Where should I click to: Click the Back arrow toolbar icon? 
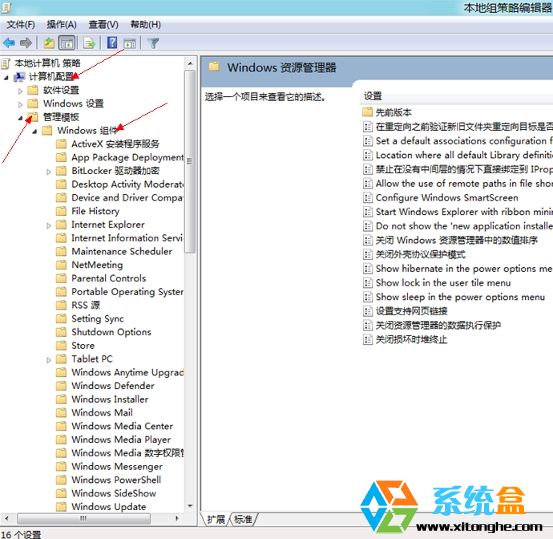[x=9, y=43]
